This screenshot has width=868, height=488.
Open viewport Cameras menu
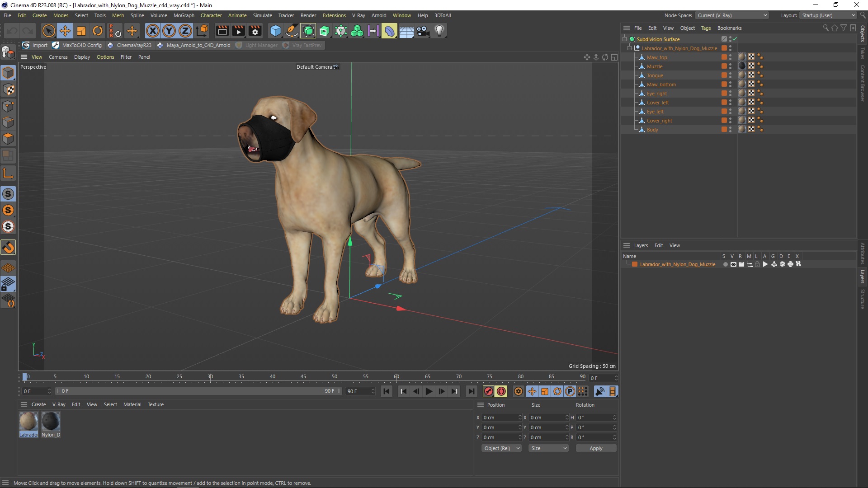point(58,57)
